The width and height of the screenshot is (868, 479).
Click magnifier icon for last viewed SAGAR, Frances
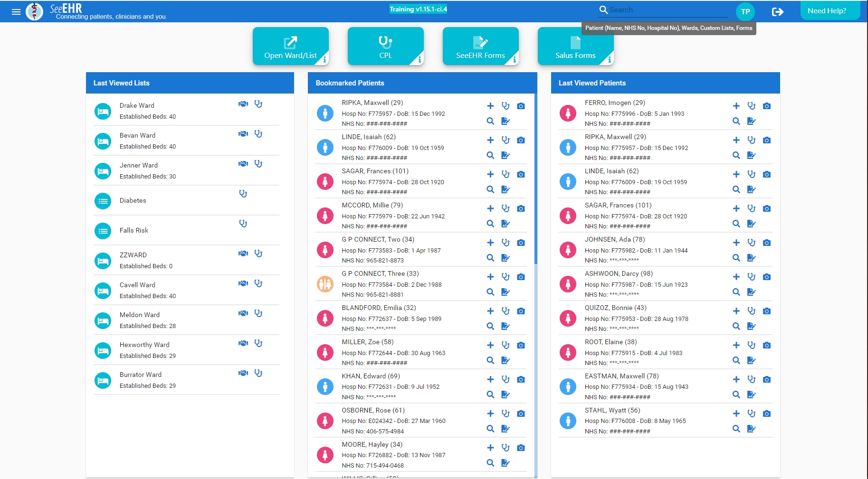[736, 224]
